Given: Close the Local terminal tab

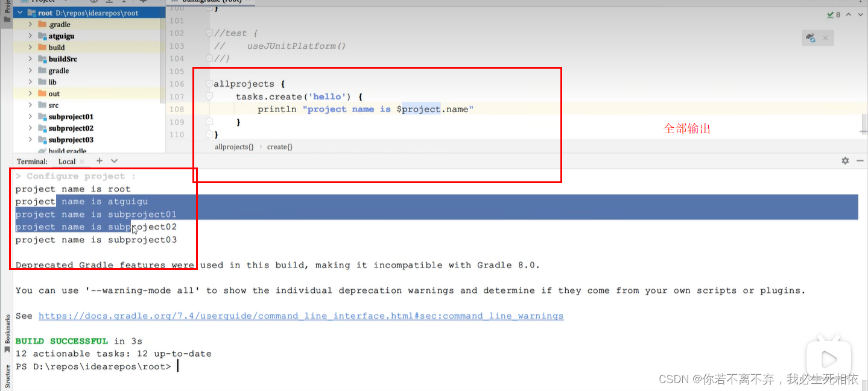Looking at the screenshot, I should (82, 161).
